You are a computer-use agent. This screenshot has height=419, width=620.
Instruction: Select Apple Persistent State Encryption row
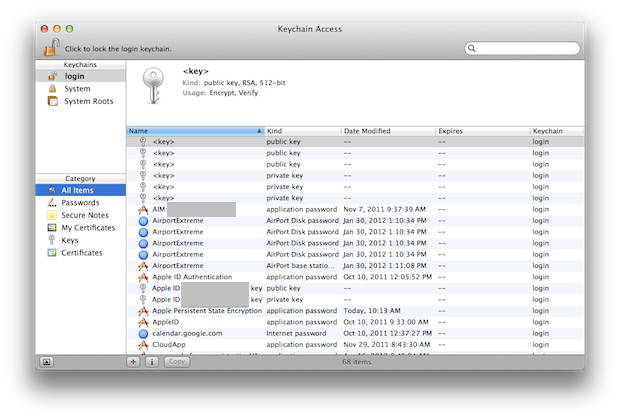355,311
